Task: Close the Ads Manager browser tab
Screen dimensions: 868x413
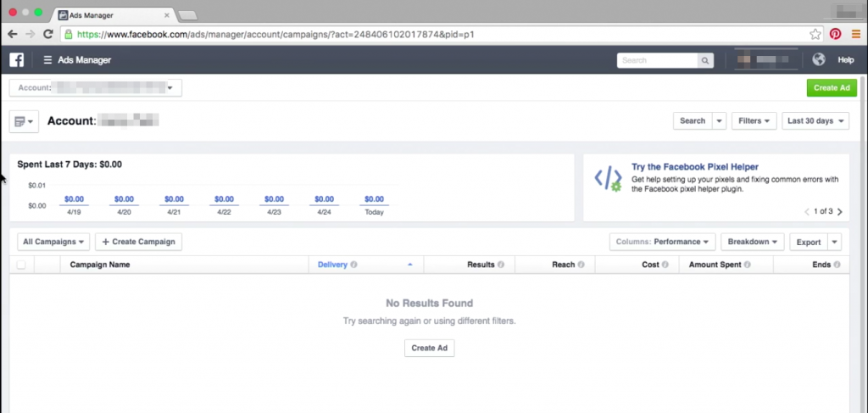Action: [x=167, y=15]
